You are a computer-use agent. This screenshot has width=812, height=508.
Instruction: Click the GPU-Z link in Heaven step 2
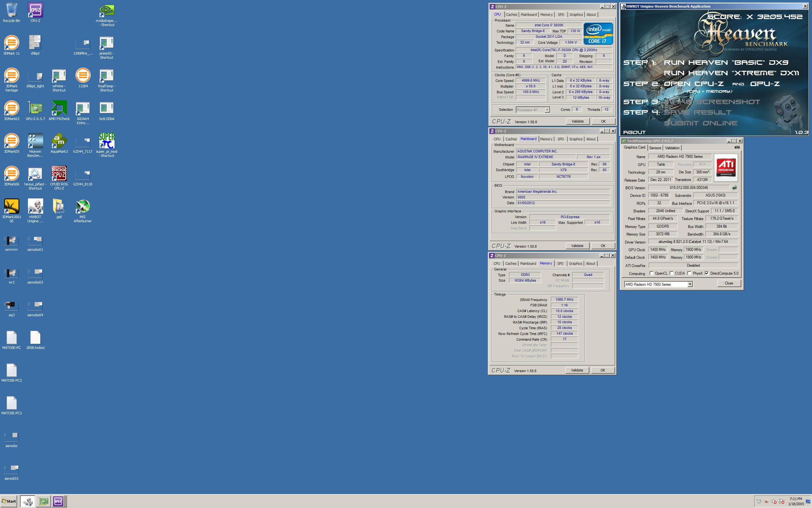tap(765, 84)
